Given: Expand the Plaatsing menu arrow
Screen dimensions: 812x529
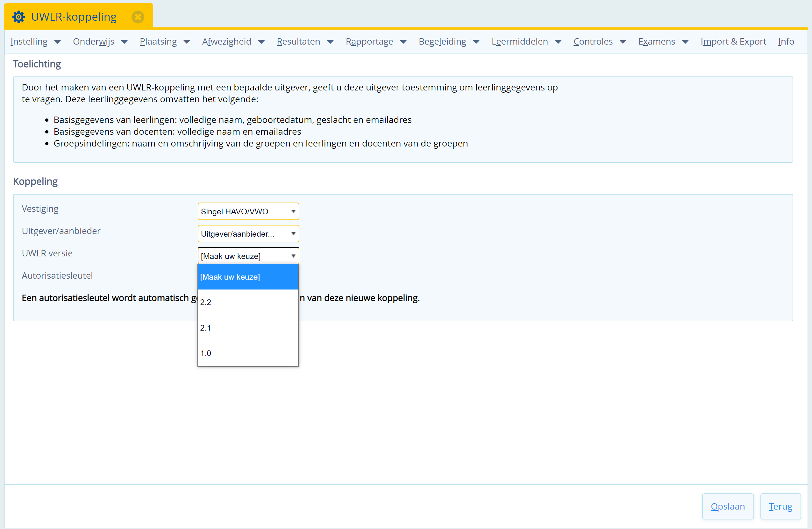Looking at the screenshot, I should [x=187, y=42].
